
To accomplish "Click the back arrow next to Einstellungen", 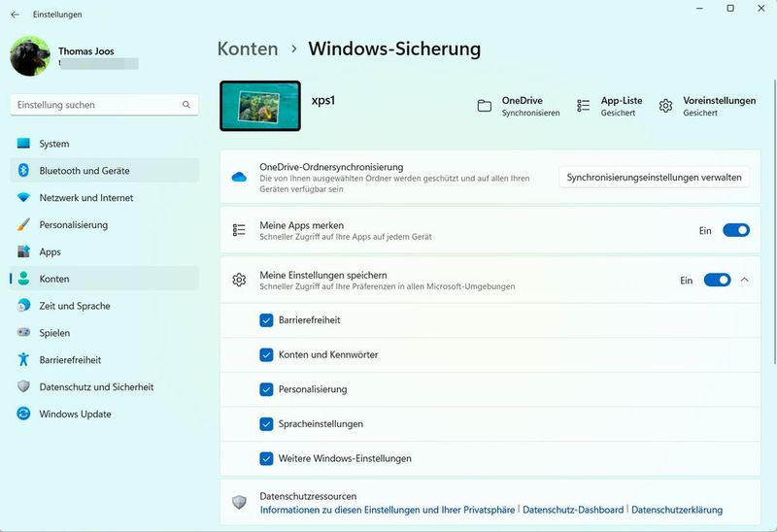I will 15,15.
